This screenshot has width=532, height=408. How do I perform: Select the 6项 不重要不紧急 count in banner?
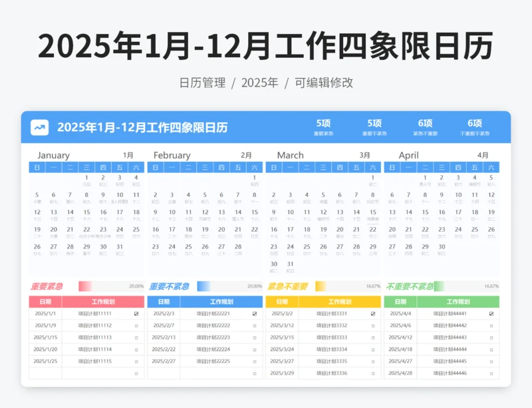(x=475, y=127)
